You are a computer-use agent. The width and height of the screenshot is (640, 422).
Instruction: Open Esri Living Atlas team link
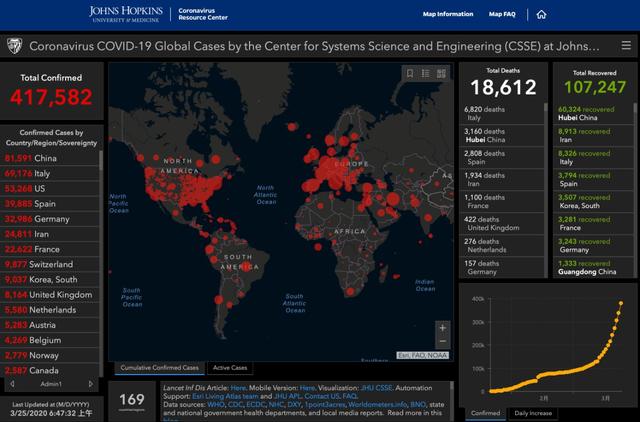pos(225,396)
